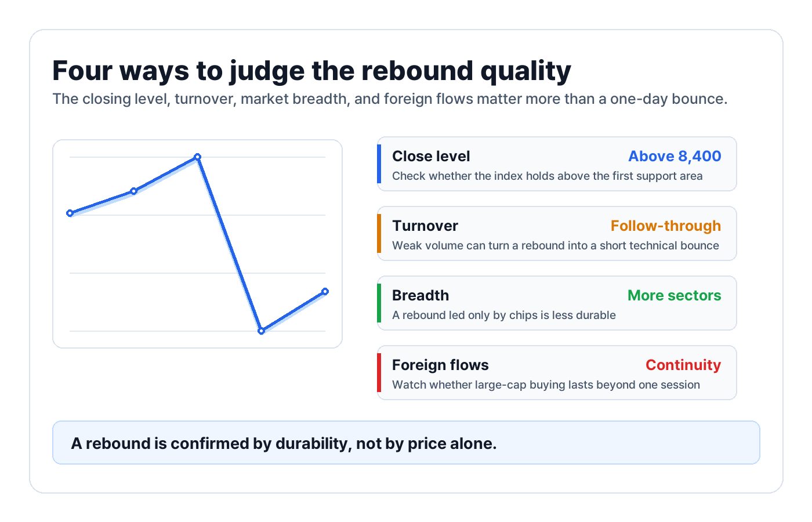The width and height of the screenshot is (812, 522).
Task: Select the last data point of line chart
Action: 325,291
